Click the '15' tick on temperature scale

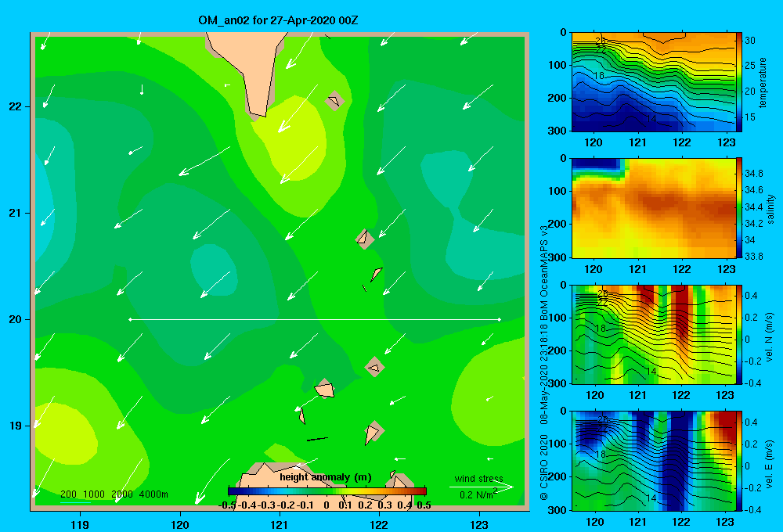pos(750,117)
